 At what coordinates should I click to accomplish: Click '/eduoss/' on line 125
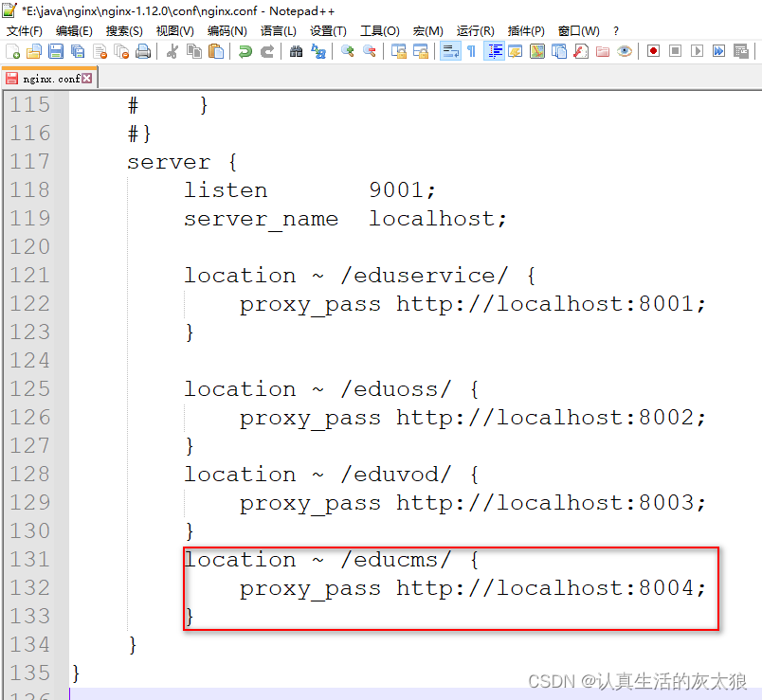click(396, 389)
